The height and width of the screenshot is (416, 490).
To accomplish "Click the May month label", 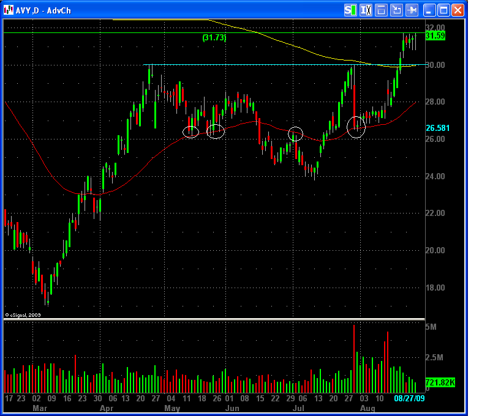I will coord(172,408).
